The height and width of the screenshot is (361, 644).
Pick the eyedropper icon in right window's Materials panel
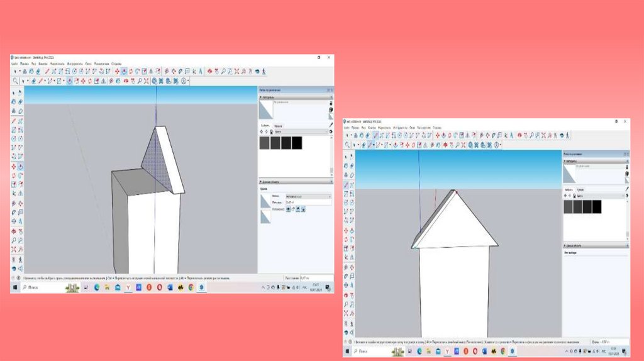(x=627, y=189)
